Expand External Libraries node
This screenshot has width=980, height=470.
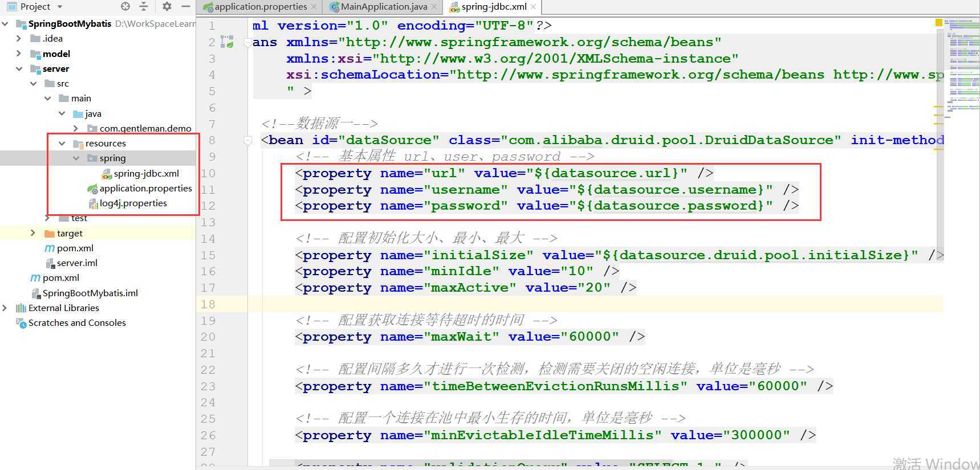(5, 308)
